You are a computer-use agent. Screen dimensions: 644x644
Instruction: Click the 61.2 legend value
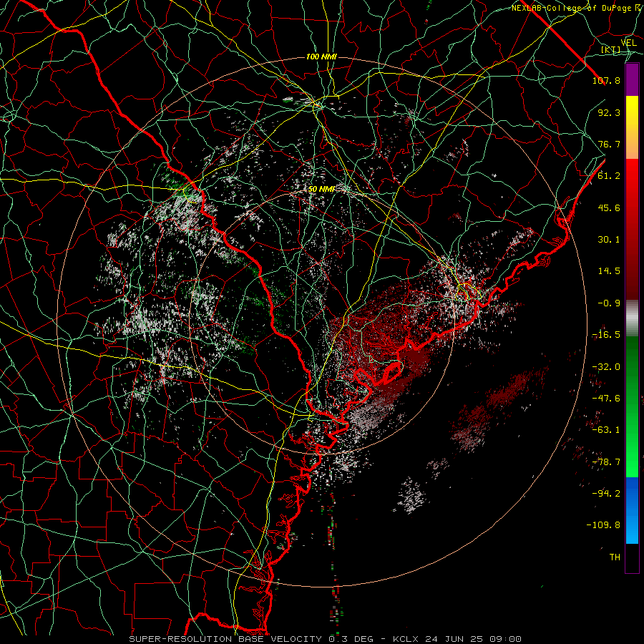pos(609,176)
